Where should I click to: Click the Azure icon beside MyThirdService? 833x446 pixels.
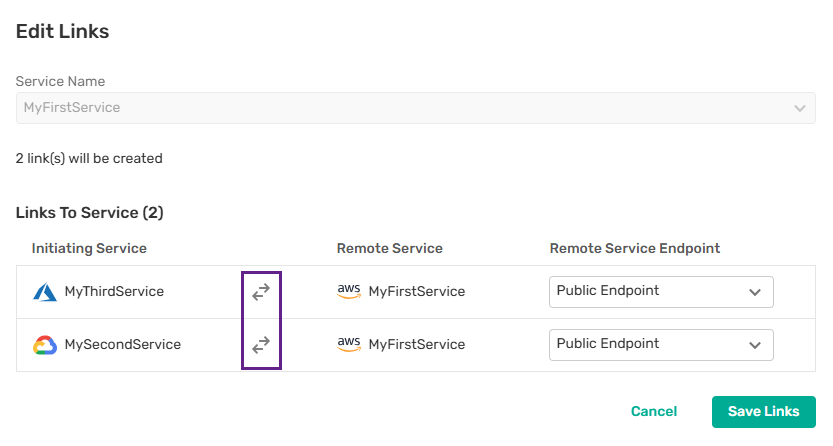click(x=46, y=292)
